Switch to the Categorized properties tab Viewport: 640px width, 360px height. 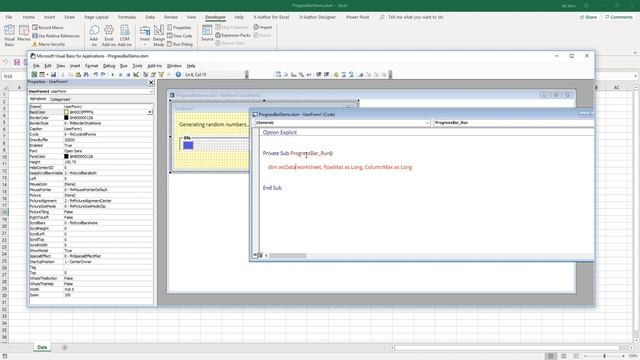(60, 99)
